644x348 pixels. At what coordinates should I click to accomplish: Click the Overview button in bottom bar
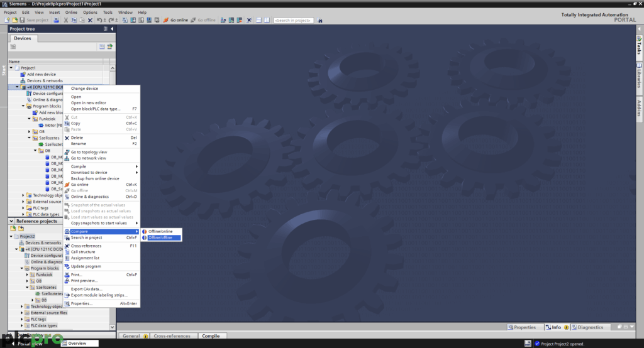pos(80,344)
